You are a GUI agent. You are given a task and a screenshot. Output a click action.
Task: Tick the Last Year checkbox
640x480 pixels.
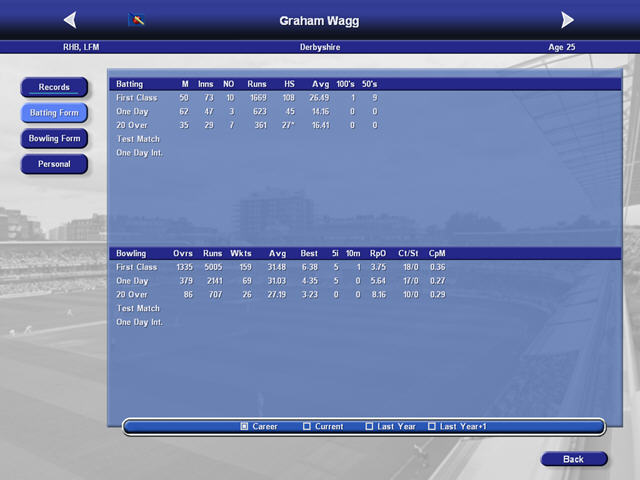point(369,427)
